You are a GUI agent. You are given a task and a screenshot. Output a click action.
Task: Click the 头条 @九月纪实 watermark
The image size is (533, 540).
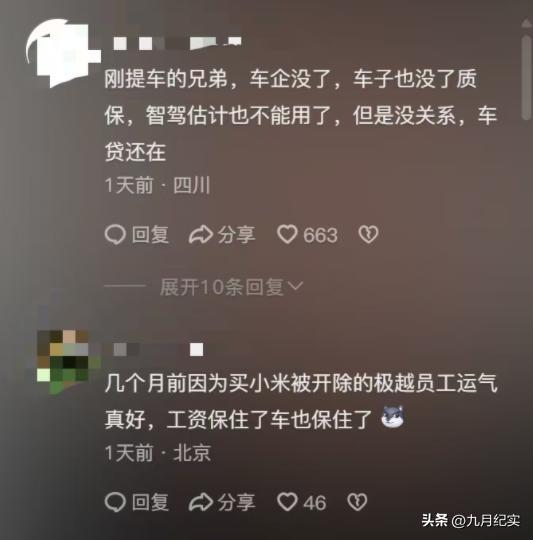pos(471,520)
